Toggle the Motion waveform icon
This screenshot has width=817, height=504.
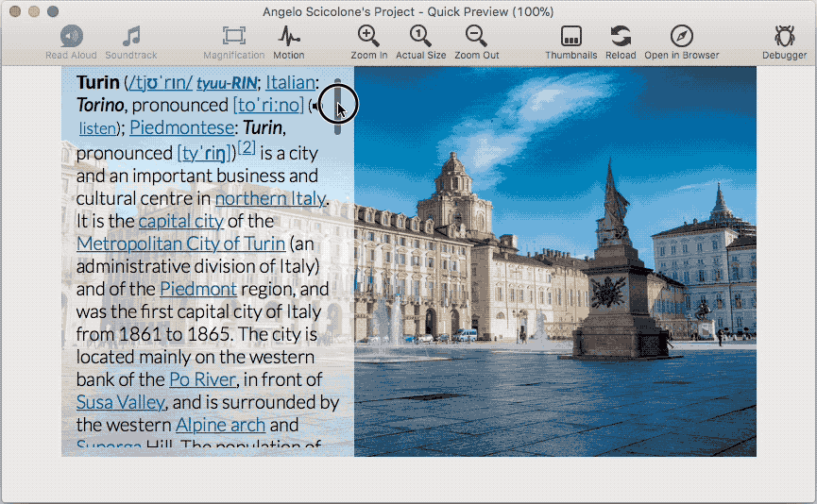tap(289, 36)
